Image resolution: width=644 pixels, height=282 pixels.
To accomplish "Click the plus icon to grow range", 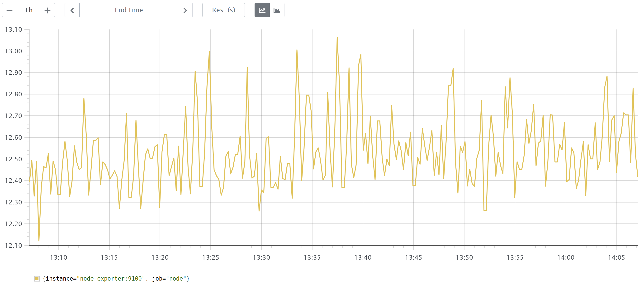I will pos(47,10).
